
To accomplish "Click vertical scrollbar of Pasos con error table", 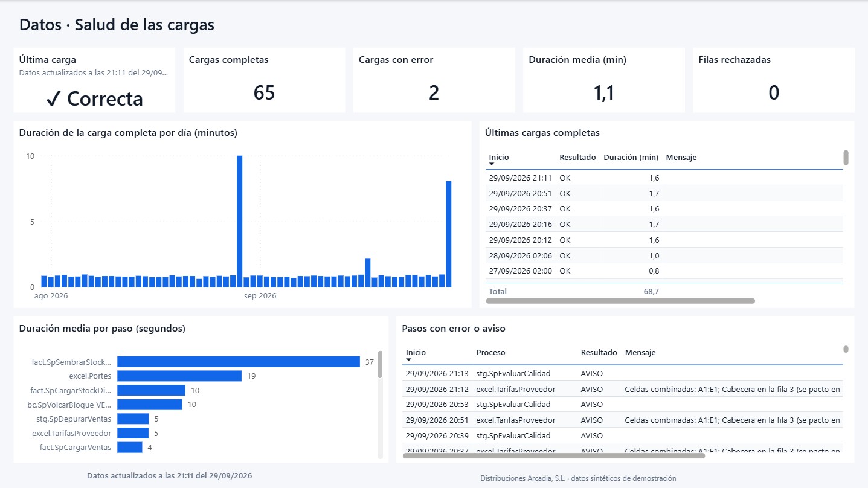I will 846,349.
